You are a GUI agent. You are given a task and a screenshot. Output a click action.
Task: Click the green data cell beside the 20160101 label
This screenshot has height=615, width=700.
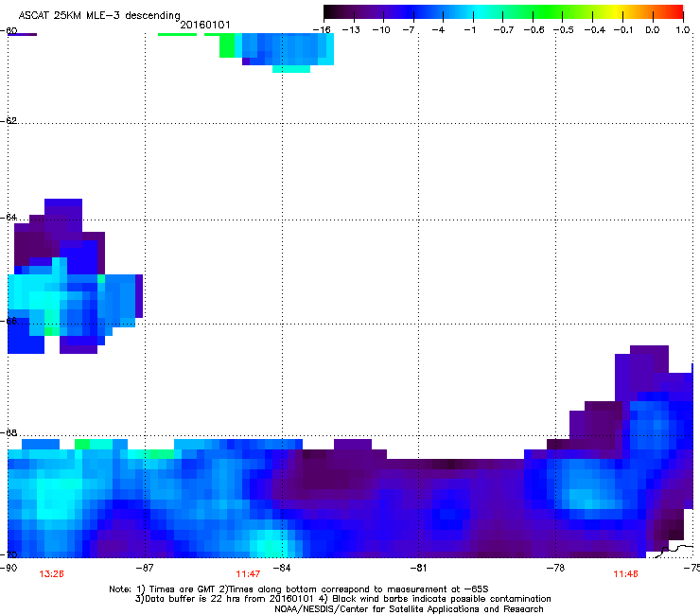pyautogui.click(x=227, y=45)
